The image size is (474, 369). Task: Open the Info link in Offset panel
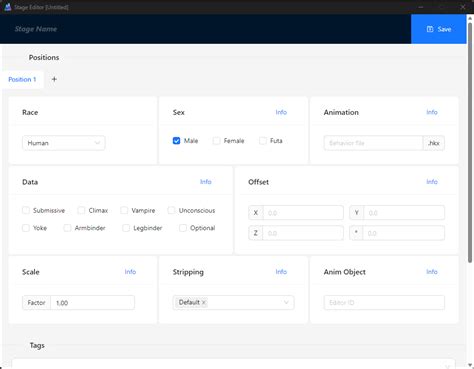click(x=432, y=182)
